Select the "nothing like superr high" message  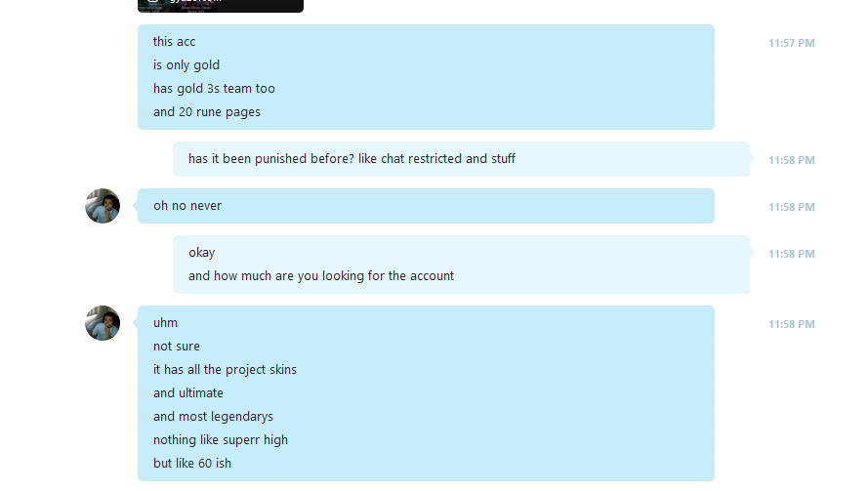point(221,440)
